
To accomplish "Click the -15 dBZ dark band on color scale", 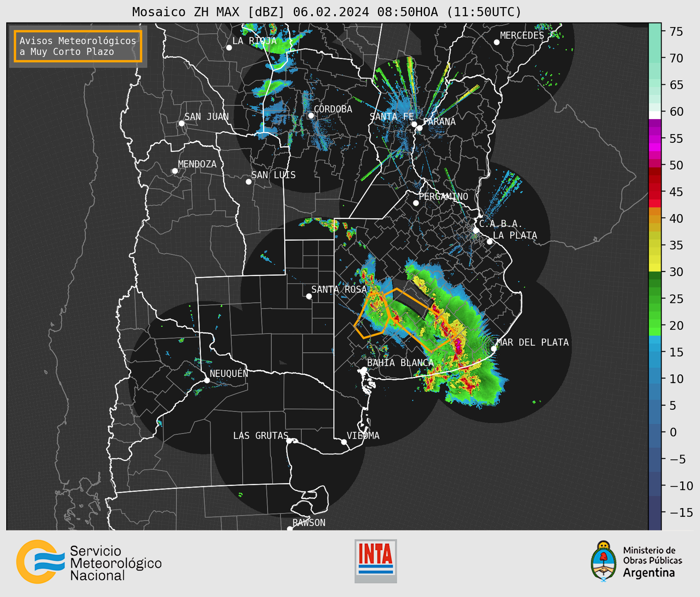I will pyautogui.click(x=655, y=512).
